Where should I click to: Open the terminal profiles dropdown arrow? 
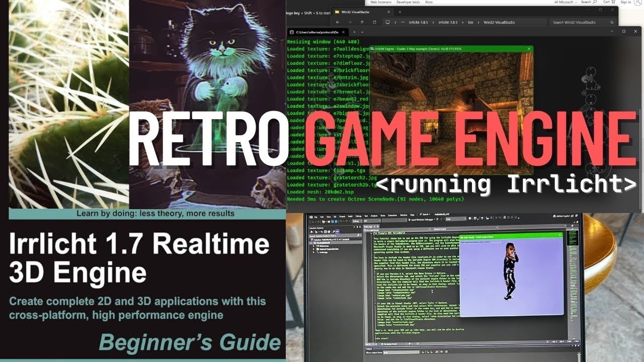362,32
